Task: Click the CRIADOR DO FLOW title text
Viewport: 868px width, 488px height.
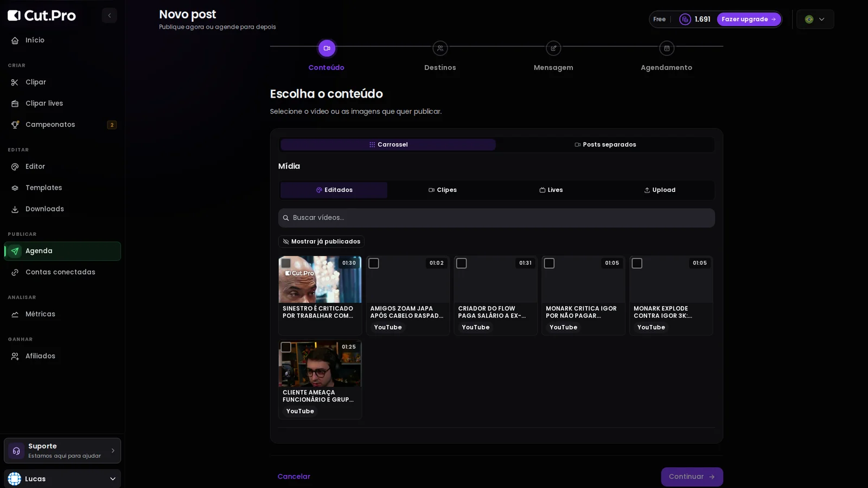Action: click(x=492, y=312)
